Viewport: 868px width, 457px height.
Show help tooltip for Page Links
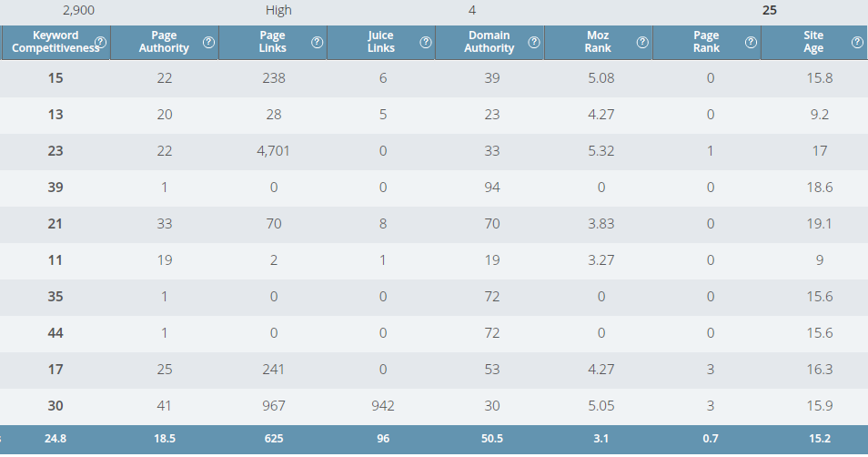318,42
